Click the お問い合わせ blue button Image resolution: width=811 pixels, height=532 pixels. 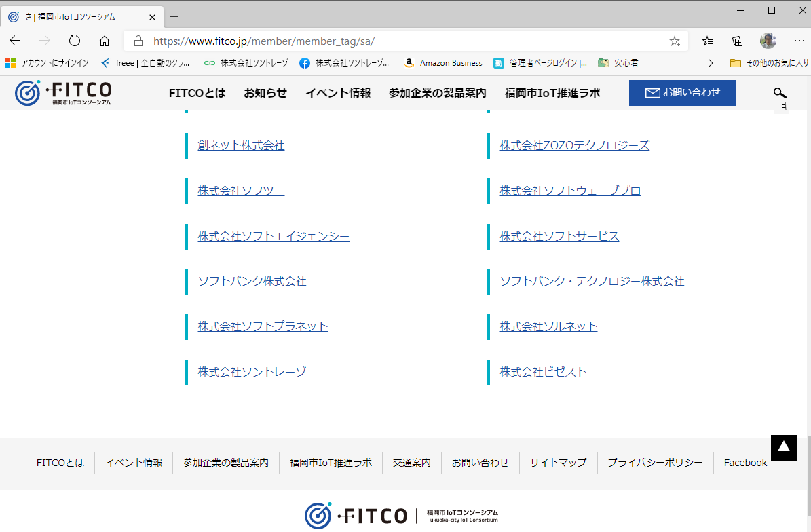682,93
